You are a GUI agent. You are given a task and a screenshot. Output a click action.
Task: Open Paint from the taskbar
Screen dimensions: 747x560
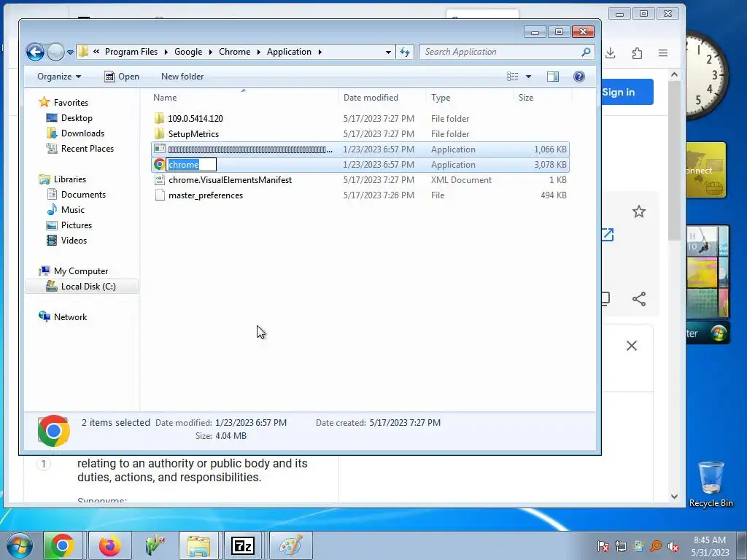coord(290,545)
